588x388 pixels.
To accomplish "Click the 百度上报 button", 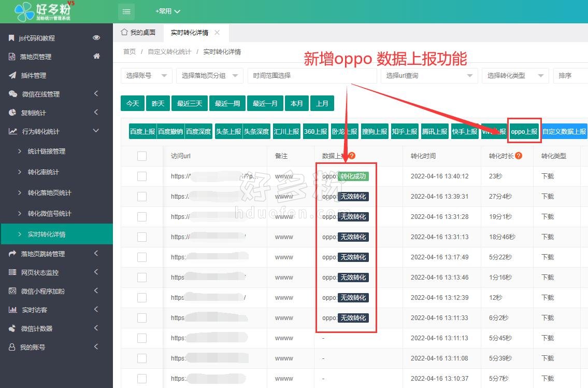I will [x=142, y=131].
